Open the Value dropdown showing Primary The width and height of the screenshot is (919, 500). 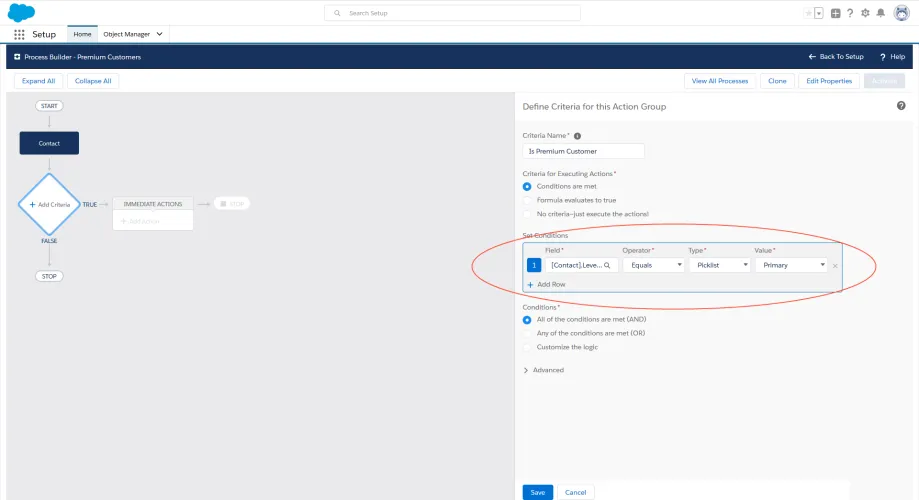click(x=791, y=265)
